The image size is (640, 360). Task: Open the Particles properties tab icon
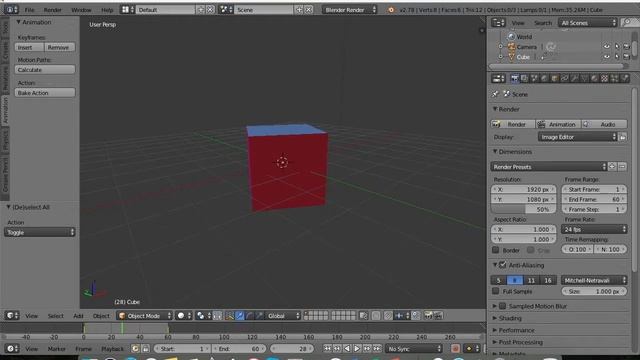615,78
